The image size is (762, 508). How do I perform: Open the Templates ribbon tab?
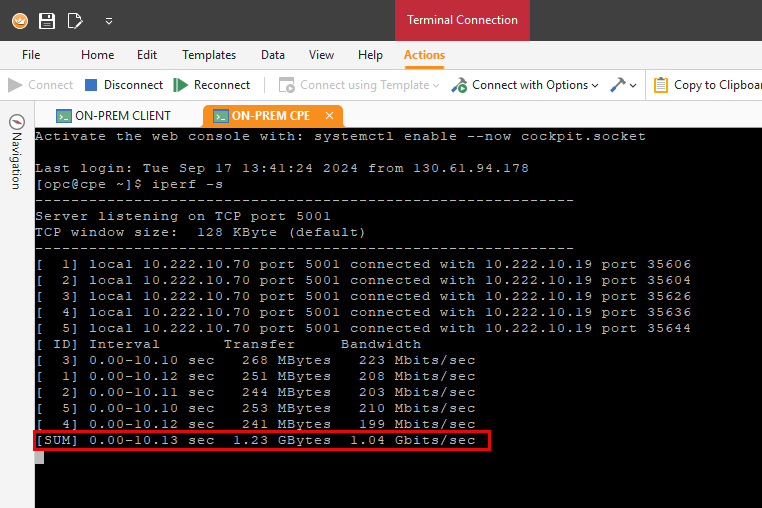point(209,55)
